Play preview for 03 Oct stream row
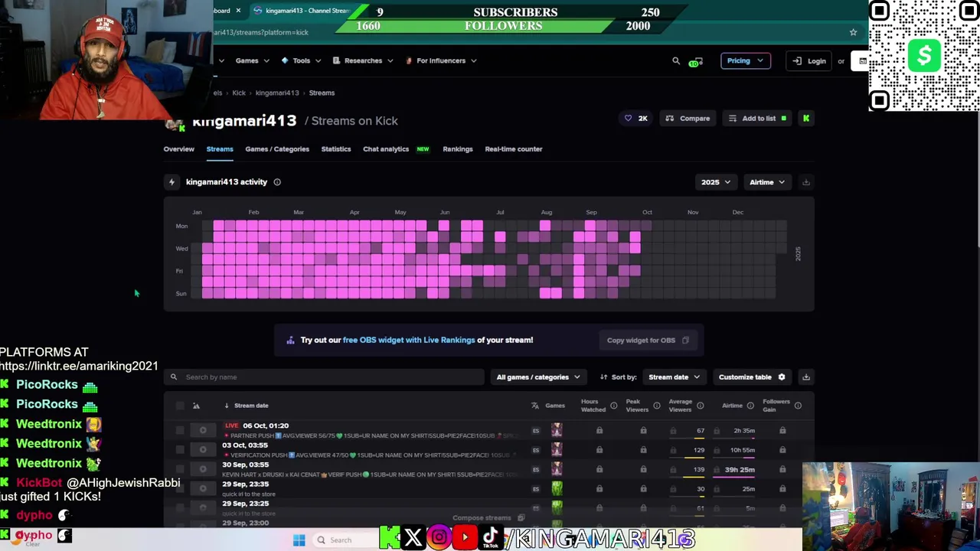This screenshot has width=980, height=551. (x=203, y=450)
